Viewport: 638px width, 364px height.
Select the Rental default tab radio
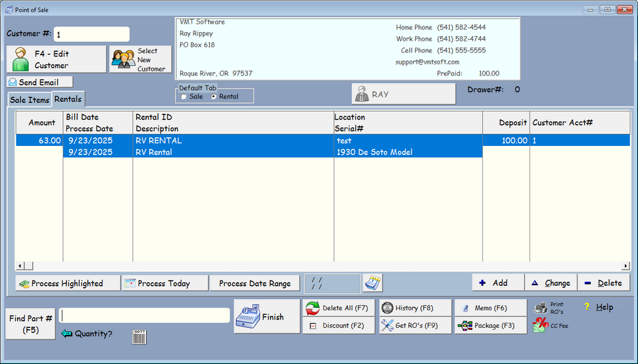coord(214,97)
